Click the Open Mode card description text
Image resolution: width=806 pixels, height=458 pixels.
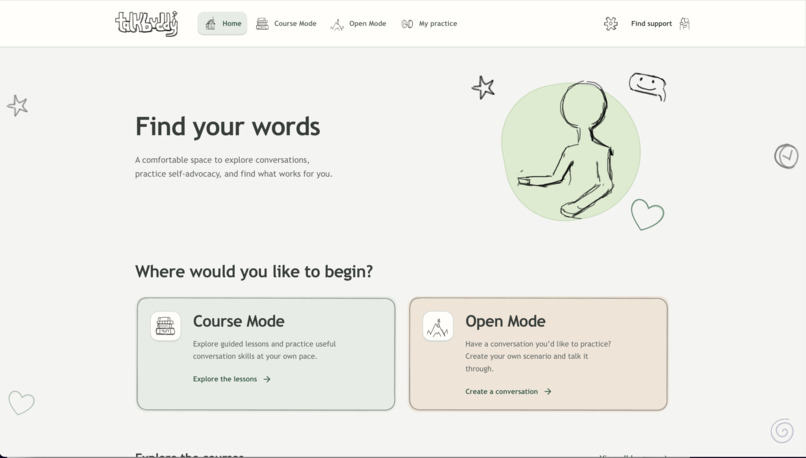tap(538, 356)
